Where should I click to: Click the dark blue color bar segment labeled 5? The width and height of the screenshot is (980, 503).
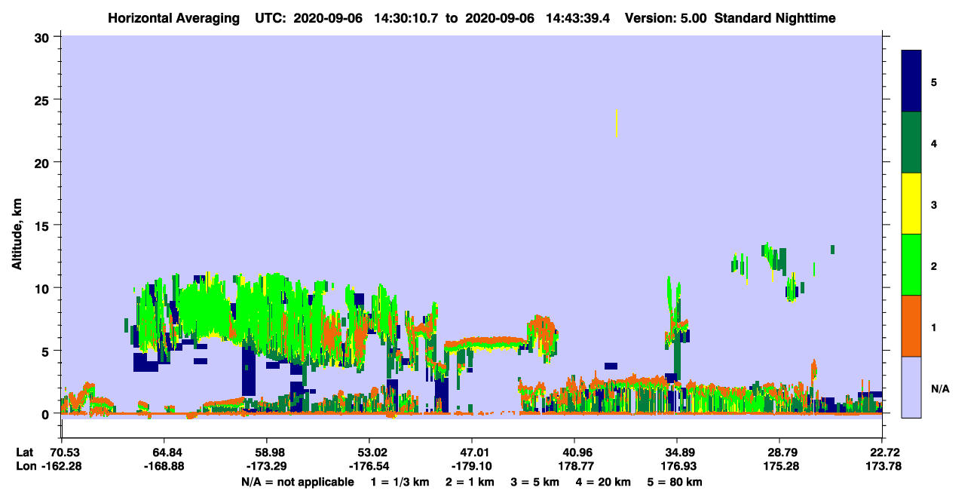[x=911, y=81]
